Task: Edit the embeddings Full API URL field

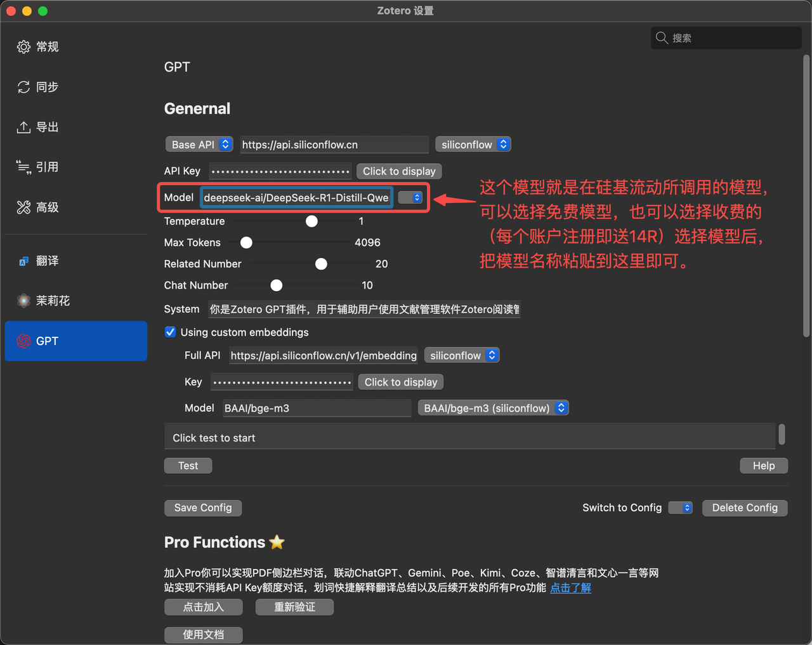Action: [324, 356]
